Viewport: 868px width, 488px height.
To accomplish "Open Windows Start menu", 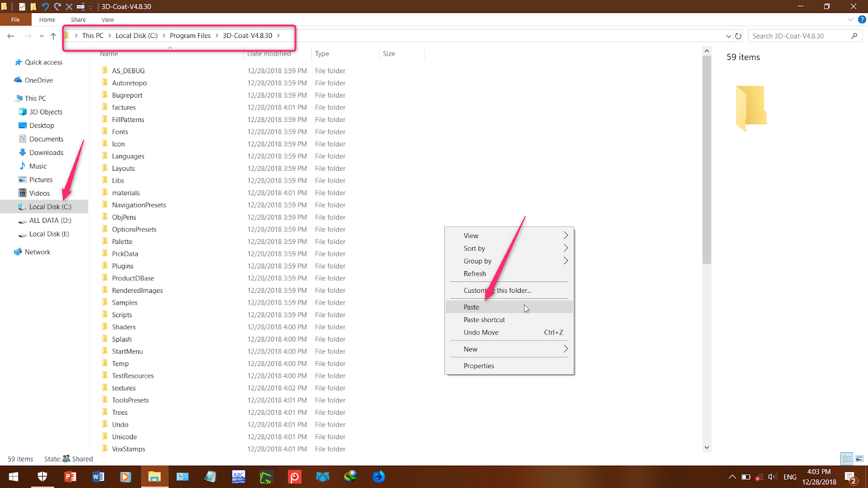I will coord(14,477).
